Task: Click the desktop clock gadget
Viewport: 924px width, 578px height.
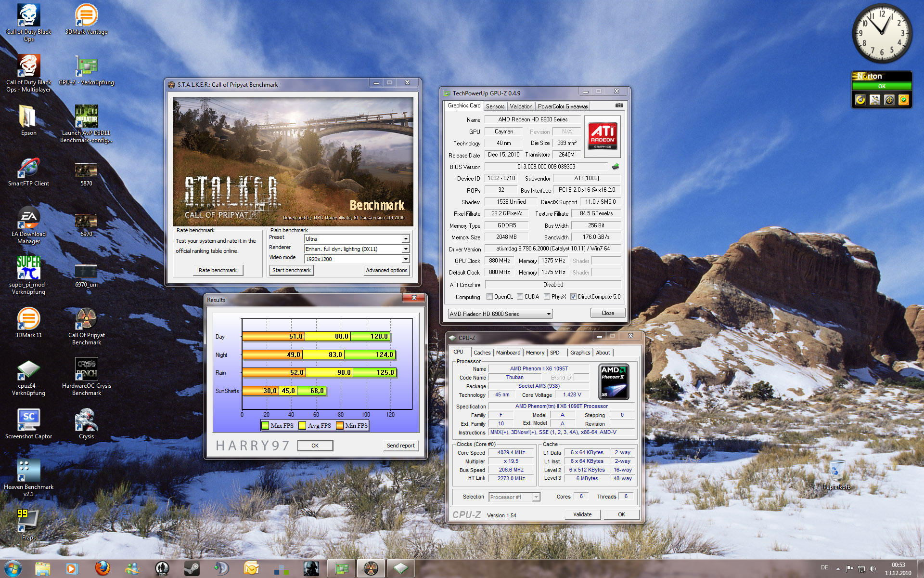Action: pos(882,34)
